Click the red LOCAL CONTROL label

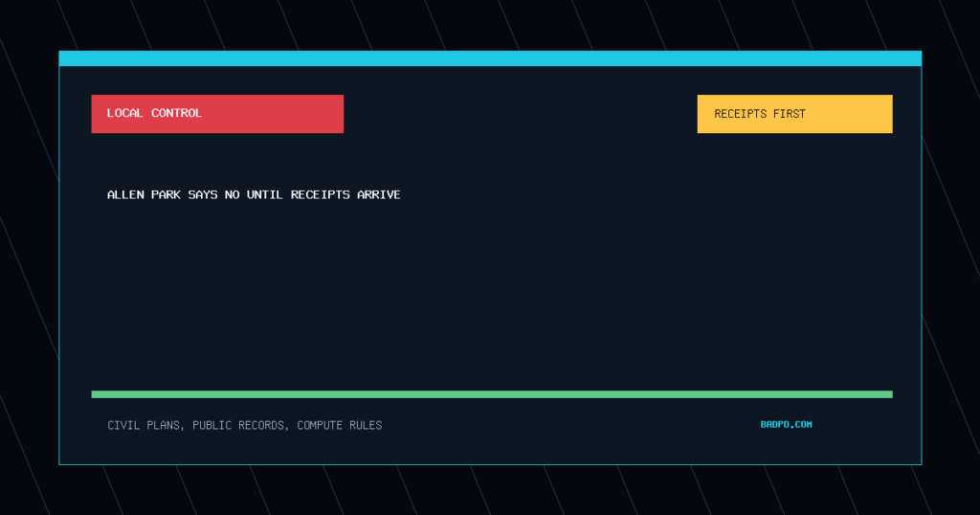(217, 114)
